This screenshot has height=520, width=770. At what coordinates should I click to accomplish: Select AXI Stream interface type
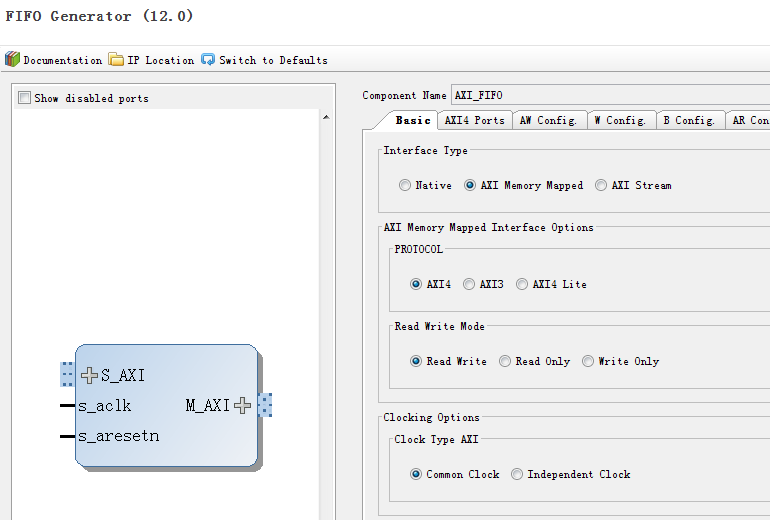[x=601, y=185]
